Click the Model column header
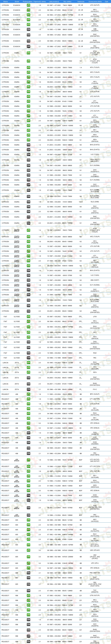The image size is (111, 644). [x=17, y=2]
